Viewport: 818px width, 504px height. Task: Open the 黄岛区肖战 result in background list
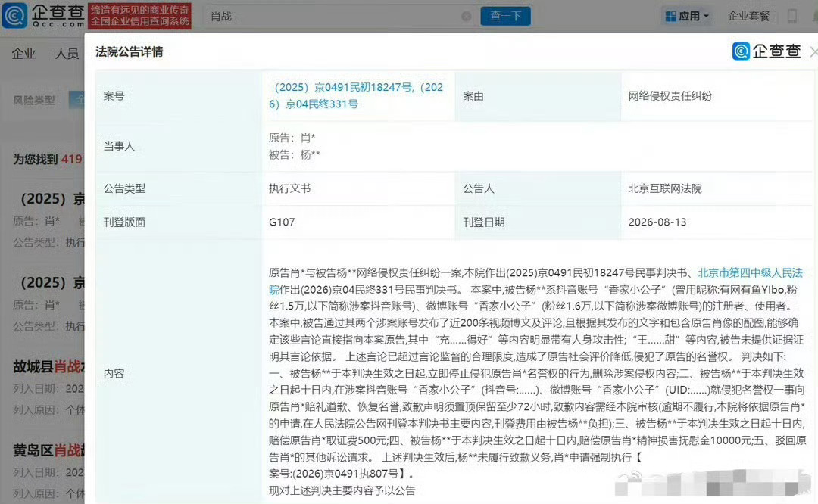pos(48,450)
